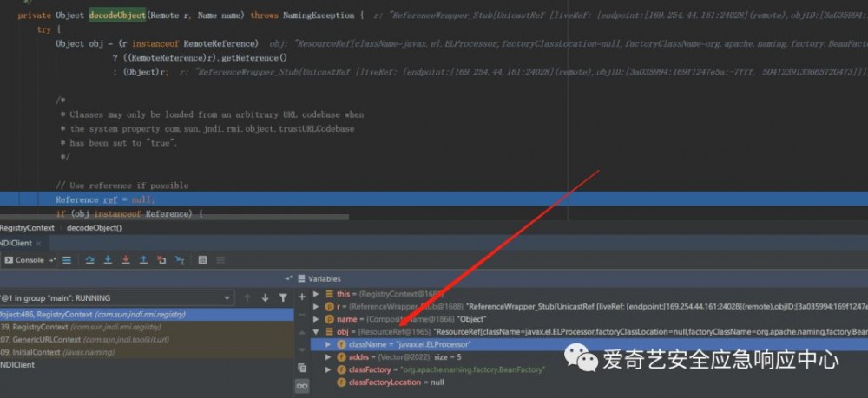The image size is (868, 398).
Task: Expand the className field node
Action: 328,344
